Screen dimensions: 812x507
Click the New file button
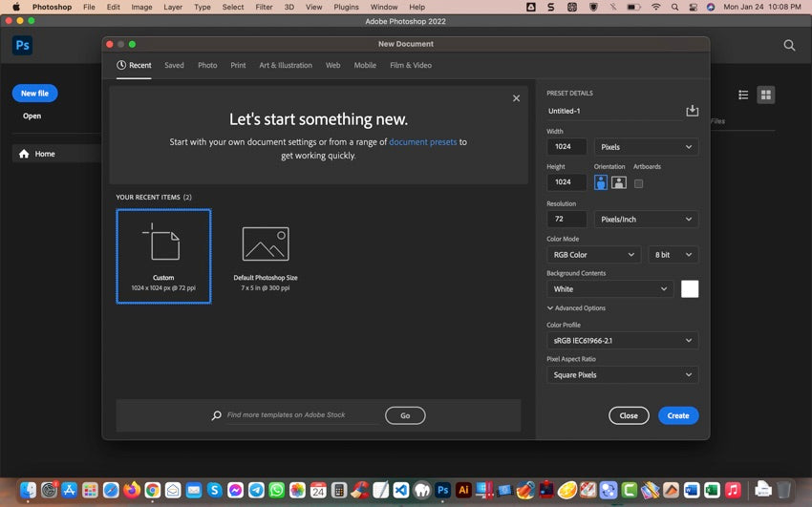click(x=34, y=94)
